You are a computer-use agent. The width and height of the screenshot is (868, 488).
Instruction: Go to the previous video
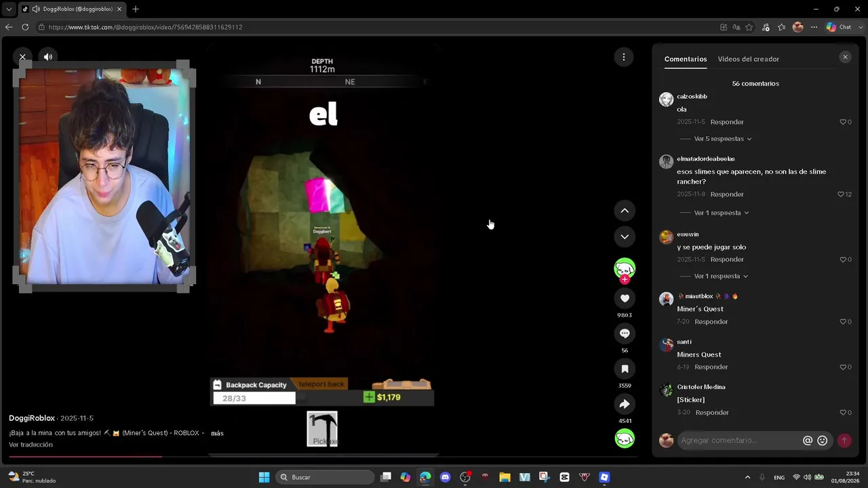(x=625, y=211)
